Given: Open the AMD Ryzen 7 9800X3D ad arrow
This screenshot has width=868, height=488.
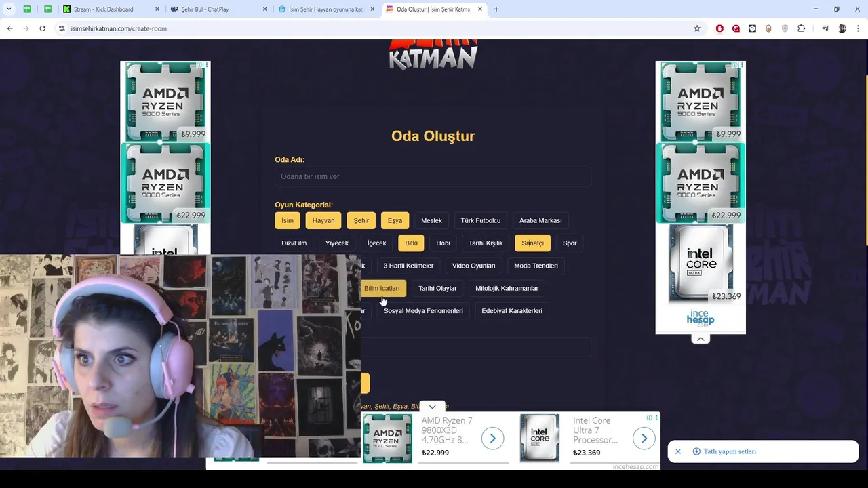Looking at the screenshot, I should click(493, 439).
